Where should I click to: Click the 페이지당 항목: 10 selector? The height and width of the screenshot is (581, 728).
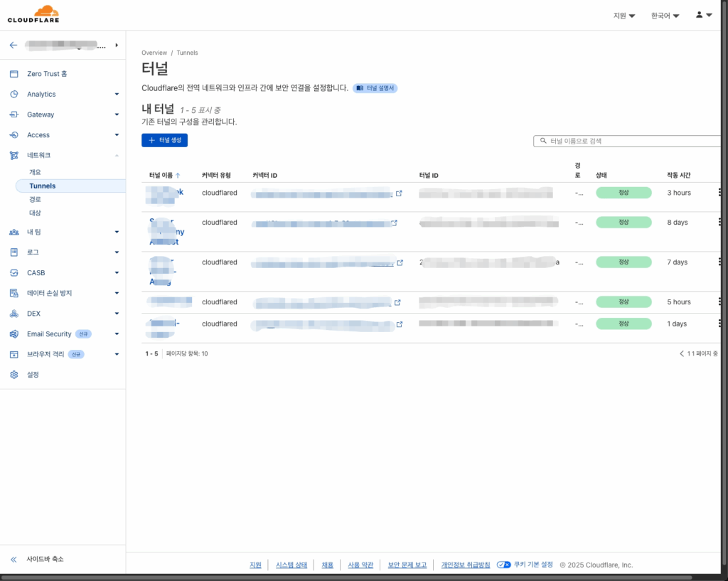187,354
